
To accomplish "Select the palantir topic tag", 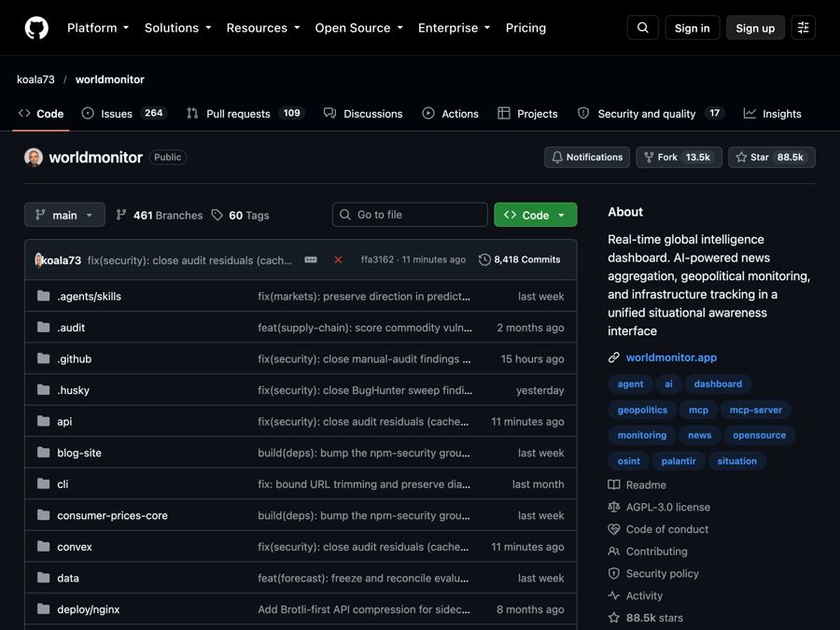I will tap(679, 461).
